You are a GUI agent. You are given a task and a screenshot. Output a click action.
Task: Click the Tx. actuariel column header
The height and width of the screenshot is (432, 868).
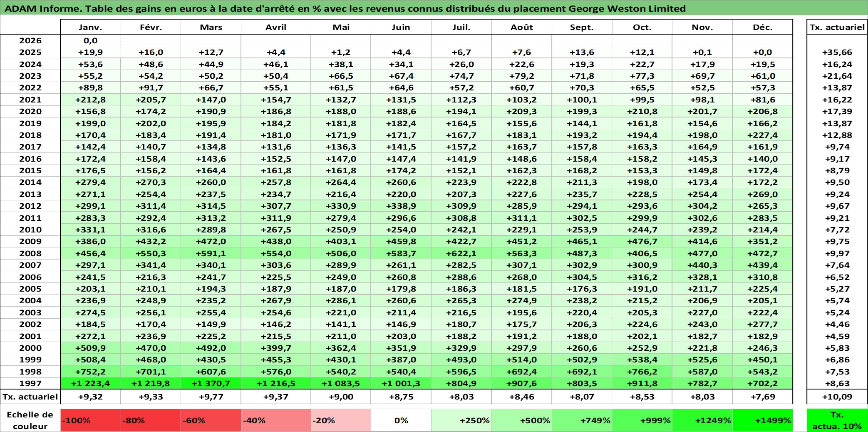(837, 27)
